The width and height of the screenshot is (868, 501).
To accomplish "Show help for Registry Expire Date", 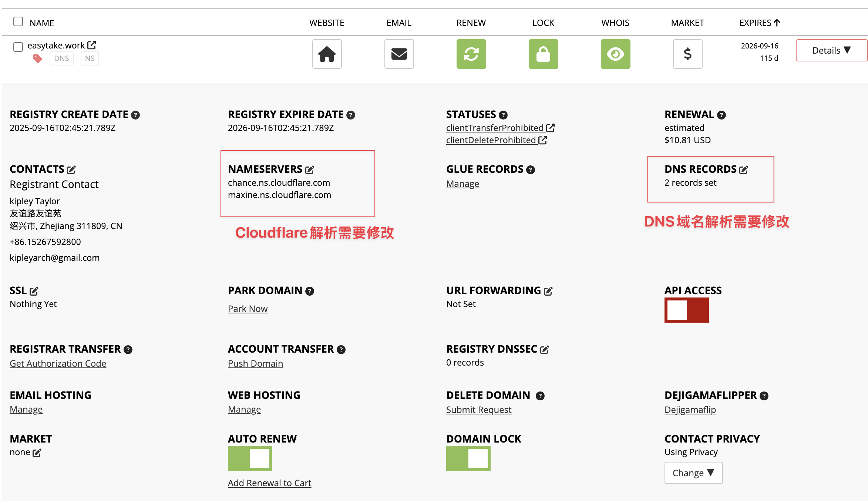I will (x=350, y=115).
